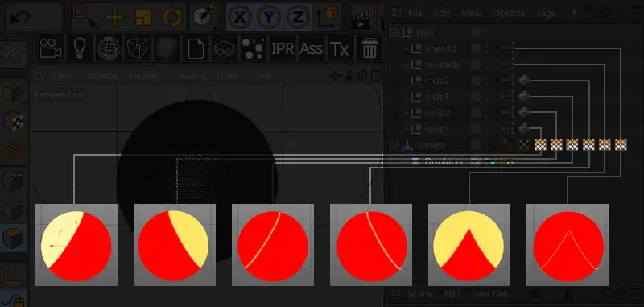Select the Rotate tool
Image resolution: width=644 pixels, height=307 pixels.
pyautogui.click(x=172, y=18)
